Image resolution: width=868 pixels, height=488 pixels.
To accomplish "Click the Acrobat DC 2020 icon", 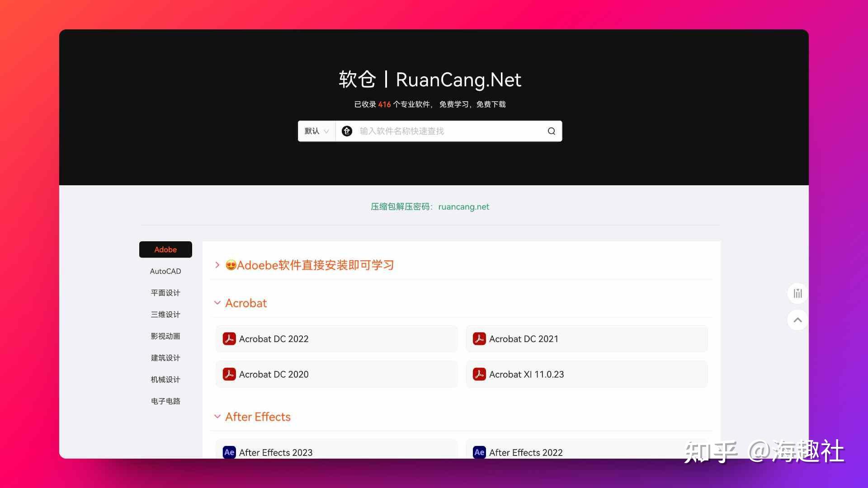I will [229, 374].
